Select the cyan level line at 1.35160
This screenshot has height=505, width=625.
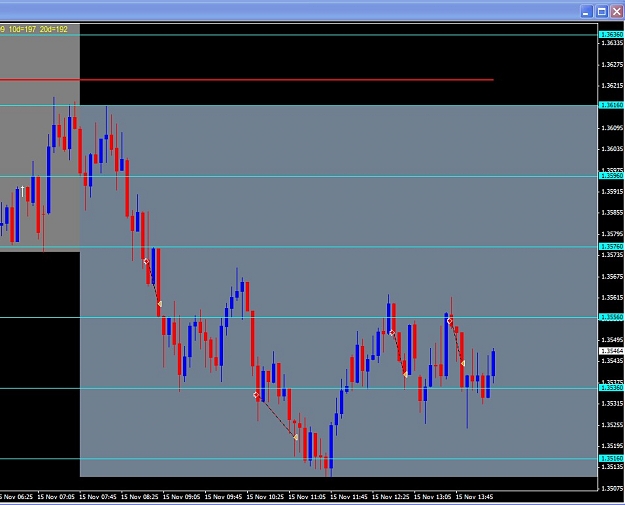tap(299, 459)
